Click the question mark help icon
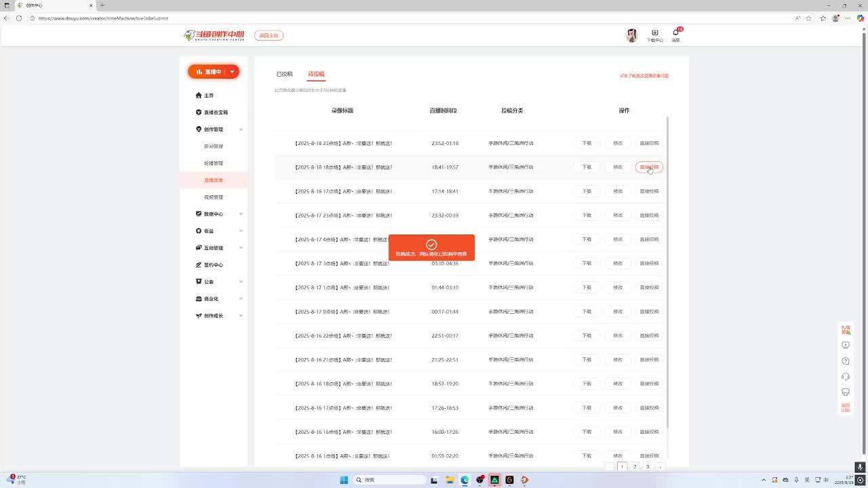The image size is (868, 488). [x=846, y=361]
